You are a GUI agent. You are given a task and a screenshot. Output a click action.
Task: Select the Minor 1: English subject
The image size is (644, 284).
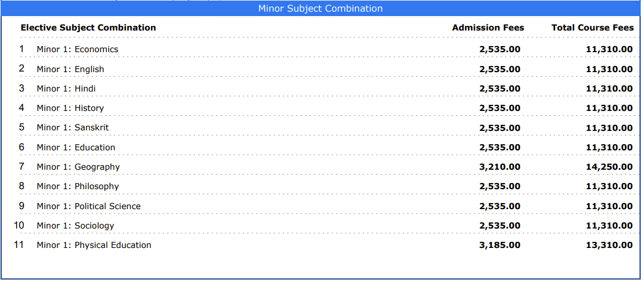[x=71, y=69]
